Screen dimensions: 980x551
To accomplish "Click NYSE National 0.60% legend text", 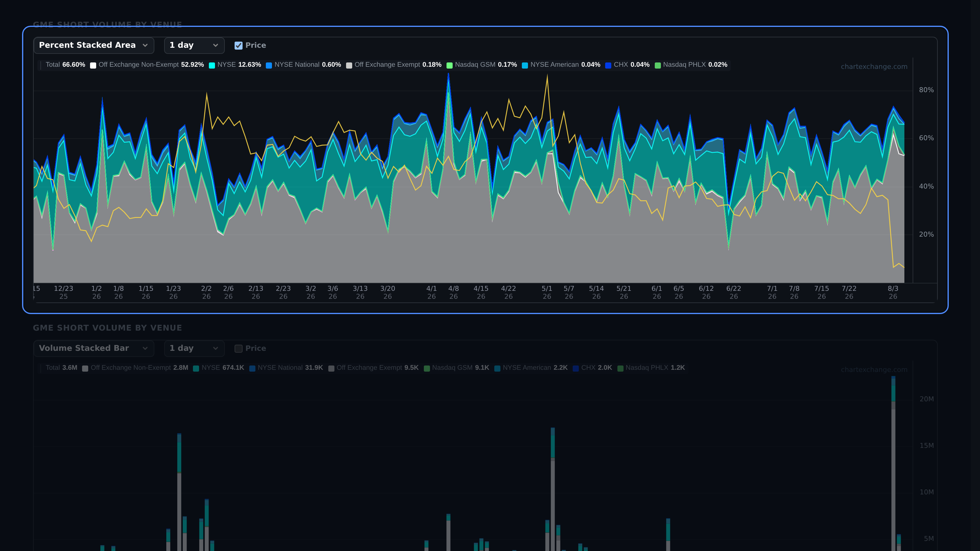I will coord(308,65).
